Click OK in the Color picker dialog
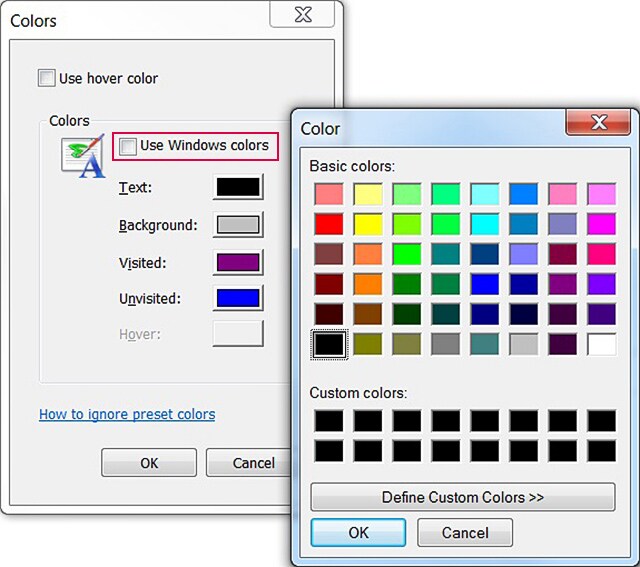640x567 pixels. (358, 533)
